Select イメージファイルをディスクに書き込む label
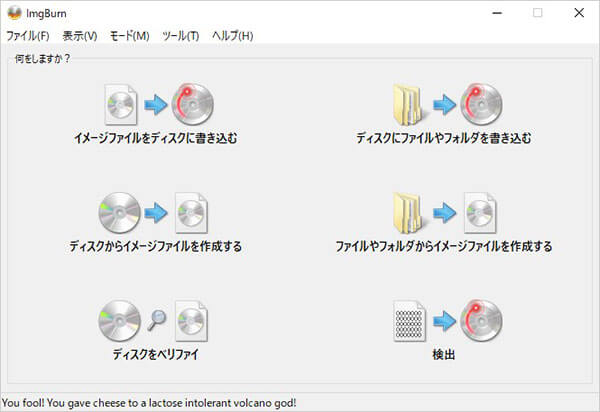 point(156,138)
